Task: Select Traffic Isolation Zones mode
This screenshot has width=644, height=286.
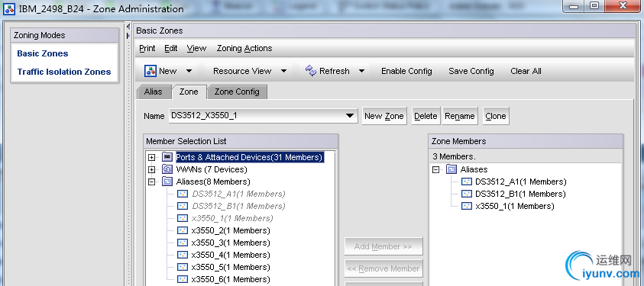Action: [x=64, y=72]
